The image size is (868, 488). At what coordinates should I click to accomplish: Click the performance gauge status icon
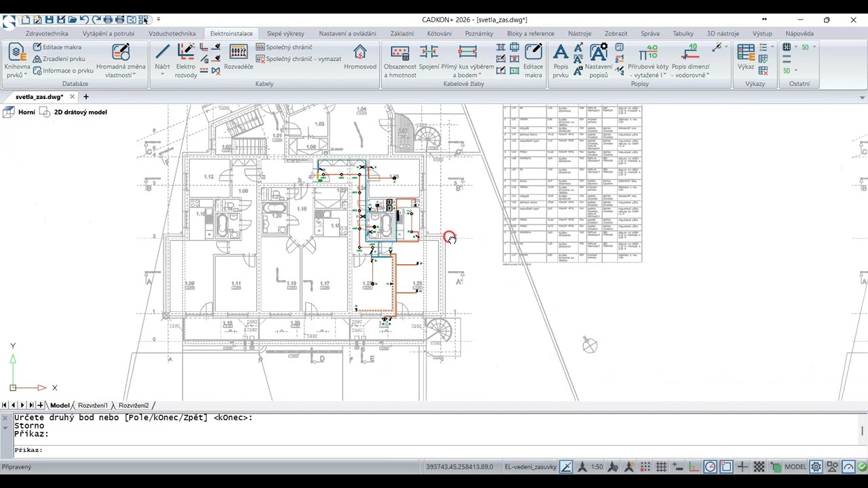[848, 466]
